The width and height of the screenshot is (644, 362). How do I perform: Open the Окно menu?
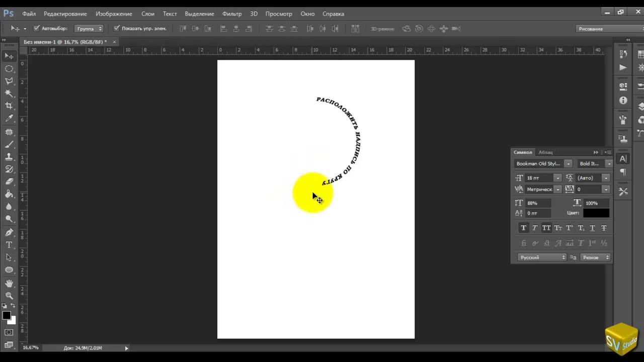tap(307, 14)
